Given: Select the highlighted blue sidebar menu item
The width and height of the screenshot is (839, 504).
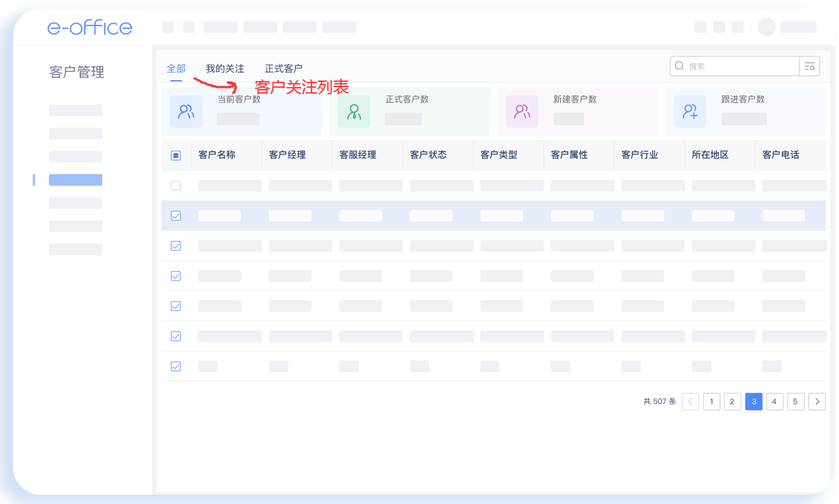Looking at the screenshot, I should coord(75,180).
